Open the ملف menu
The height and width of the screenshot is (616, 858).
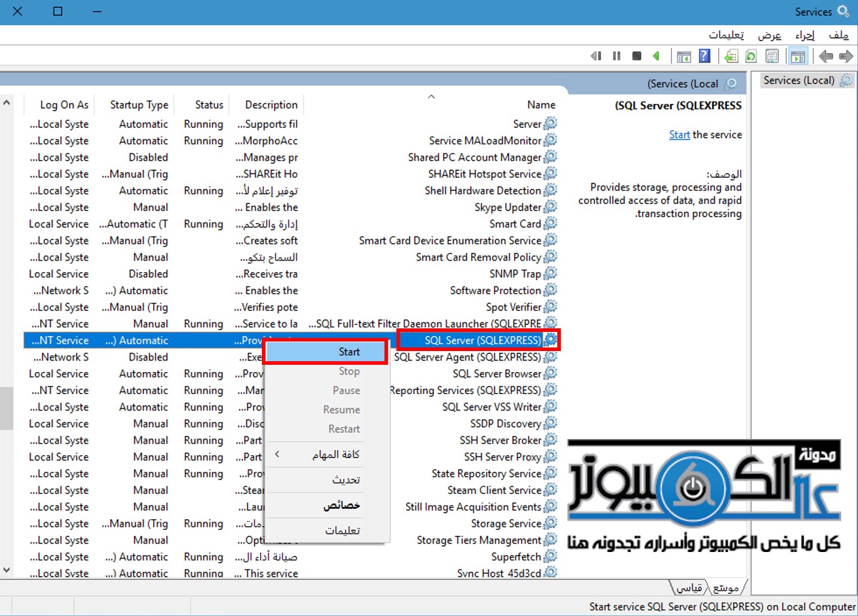point(838,35)
